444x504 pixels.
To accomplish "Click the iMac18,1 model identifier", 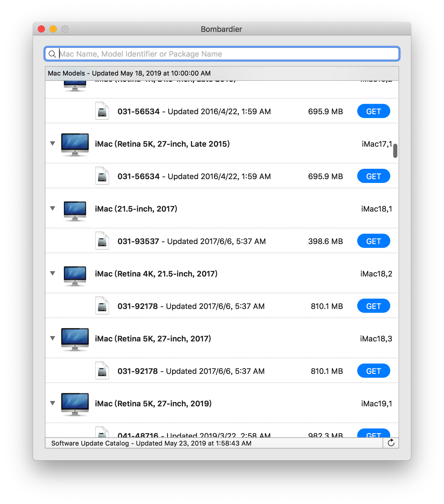I will (377, 209).
